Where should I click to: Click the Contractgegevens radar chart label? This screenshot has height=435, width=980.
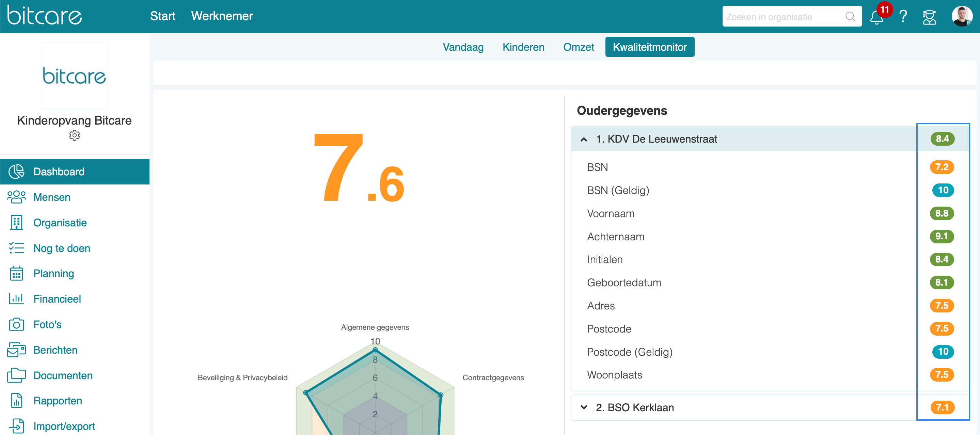[493, 377]
